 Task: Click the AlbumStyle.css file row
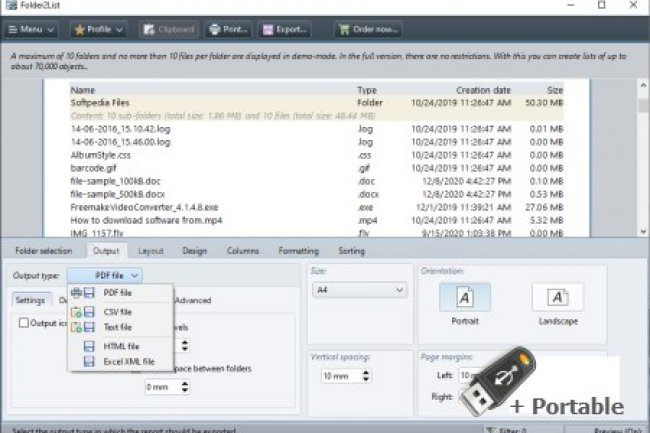317,155
